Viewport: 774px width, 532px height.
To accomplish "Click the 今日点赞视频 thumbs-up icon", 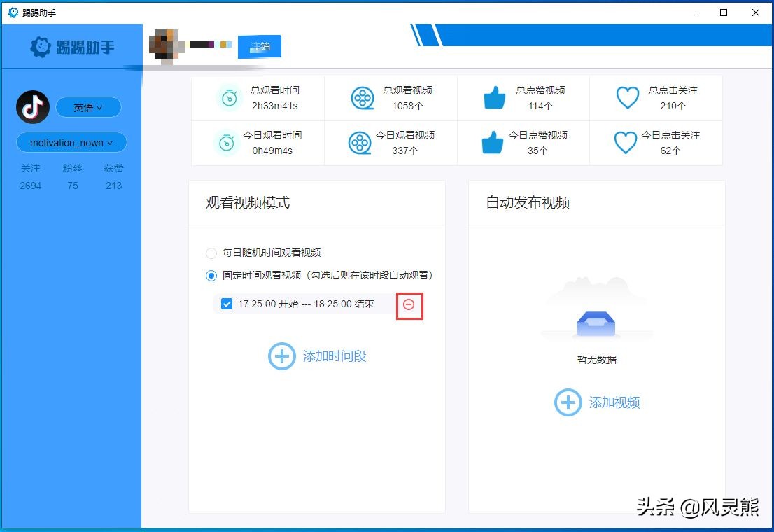I will [492, 143].
